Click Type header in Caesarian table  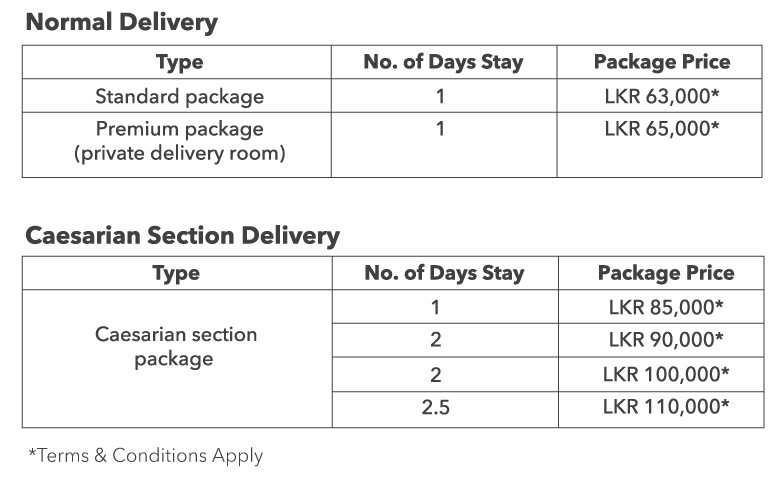(176, 273)
